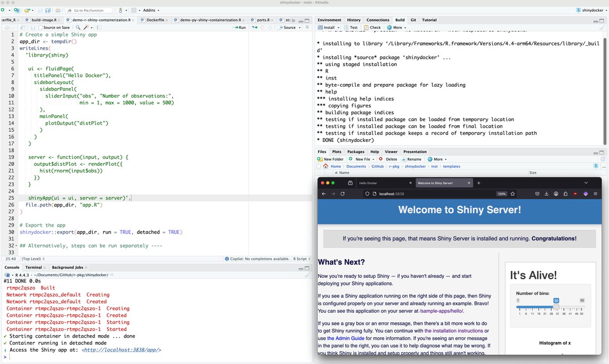Bookmark the page with star icon
This screenshot has height=364, width=609.
pyautogui.click(x=513, y=194)
